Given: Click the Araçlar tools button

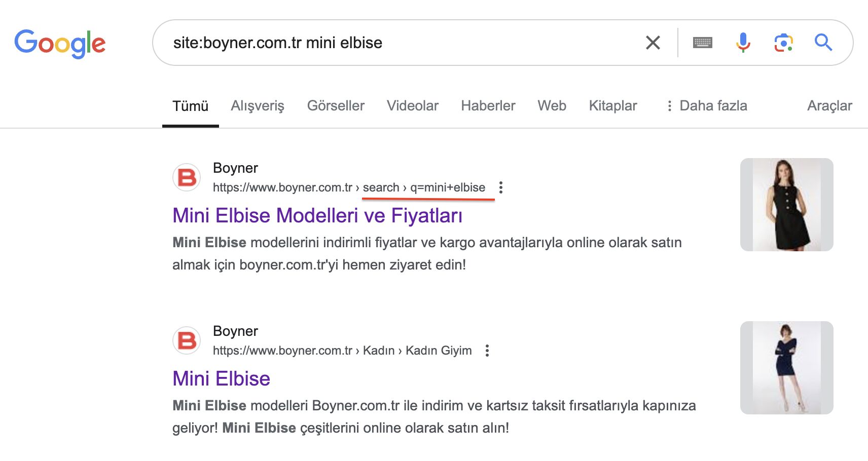Looking at the screenshot, I should point(829,106).
